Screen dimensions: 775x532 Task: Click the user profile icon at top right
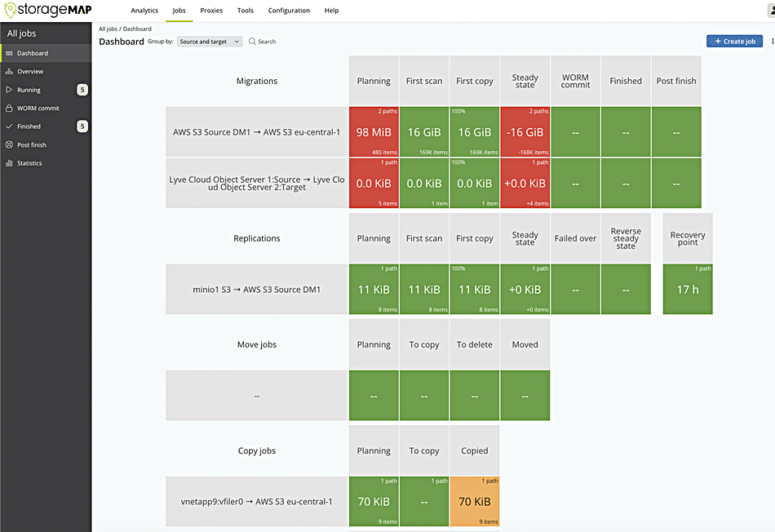(x=772, y=10)
